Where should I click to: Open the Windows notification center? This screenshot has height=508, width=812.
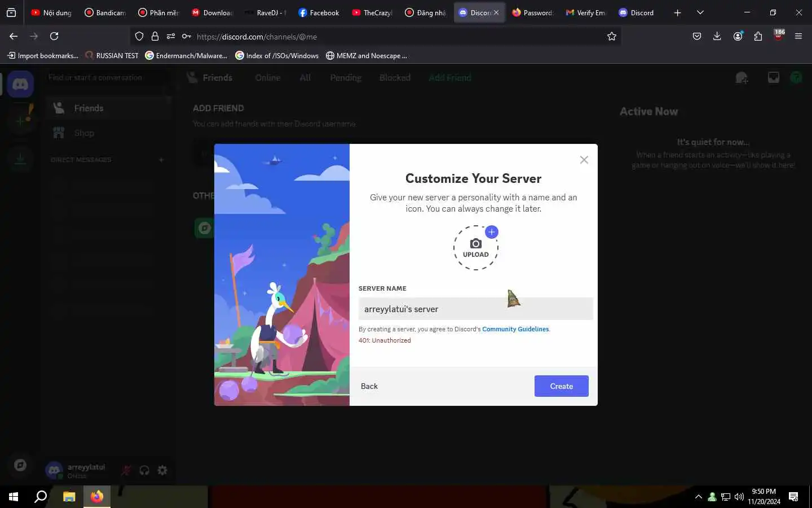793,497
